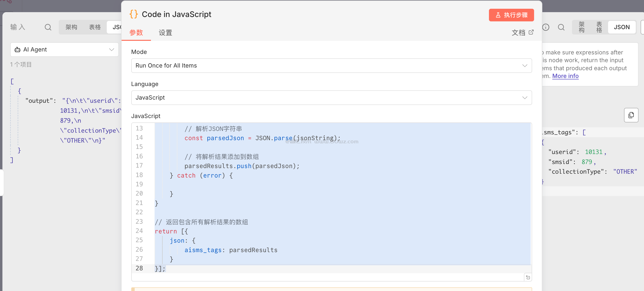Select JSON view in output panel
644x291 pixels.
621,27
